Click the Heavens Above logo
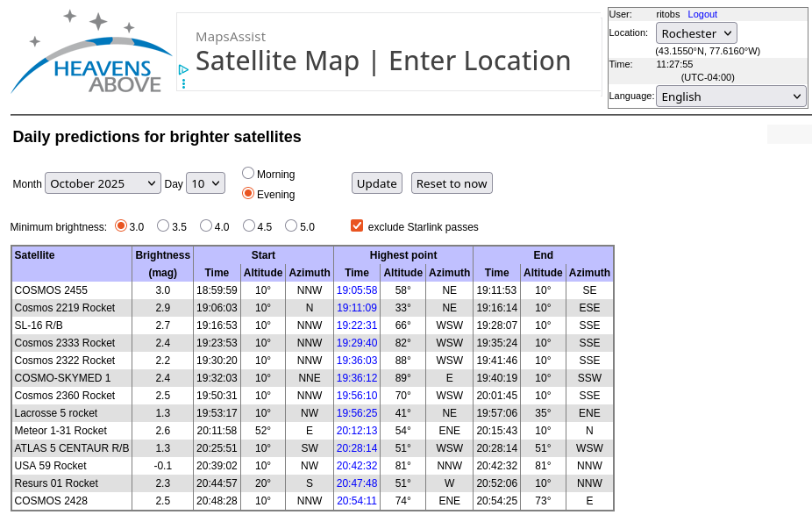This screenshot has height=522, width=812. tap(91, 54)
